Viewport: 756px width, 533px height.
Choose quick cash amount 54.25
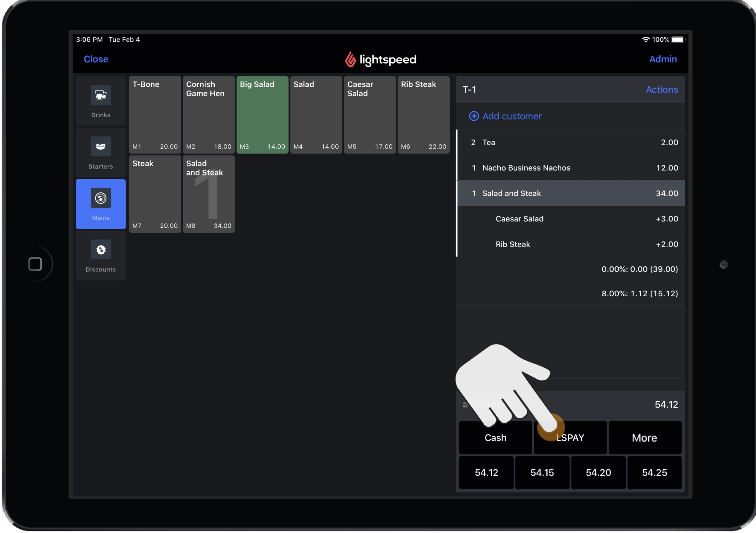[655, 473]
